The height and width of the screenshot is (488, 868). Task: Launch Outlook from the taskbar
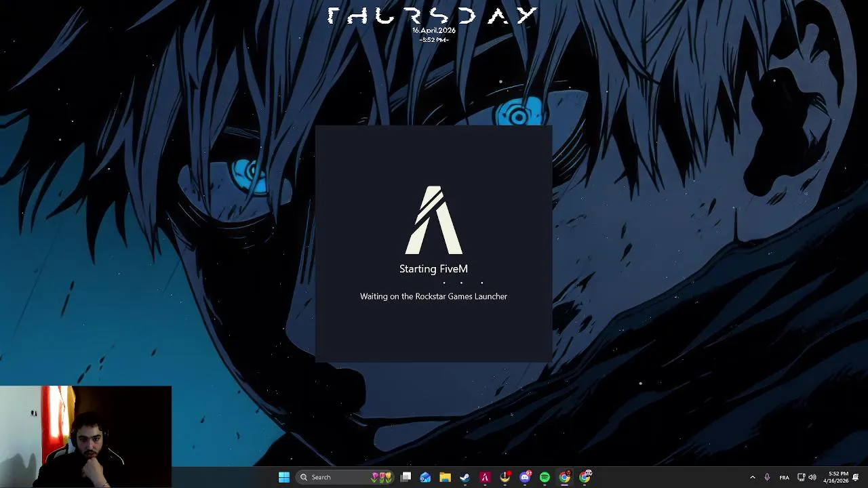click(x=425, y=477)
